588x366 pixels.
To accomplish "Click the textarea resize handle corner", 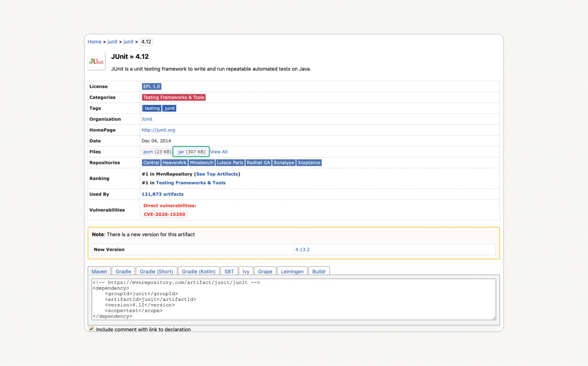I will 494,318.
